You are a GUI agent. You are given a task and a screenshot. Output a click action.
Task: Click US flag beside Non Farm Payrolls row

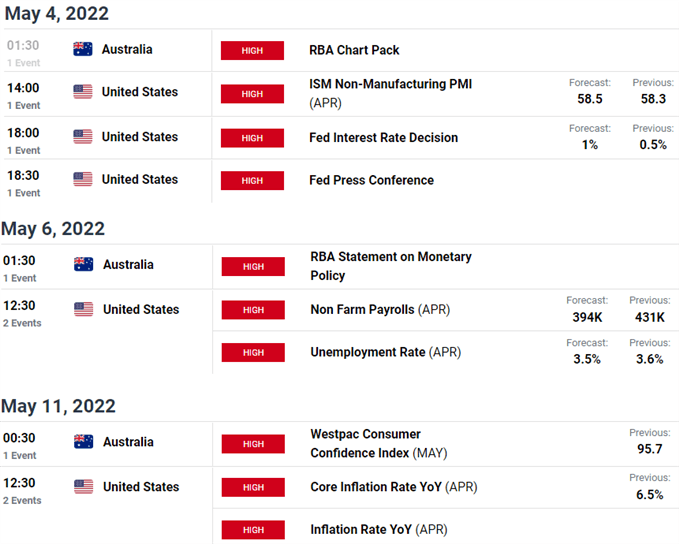coord(84,309)
